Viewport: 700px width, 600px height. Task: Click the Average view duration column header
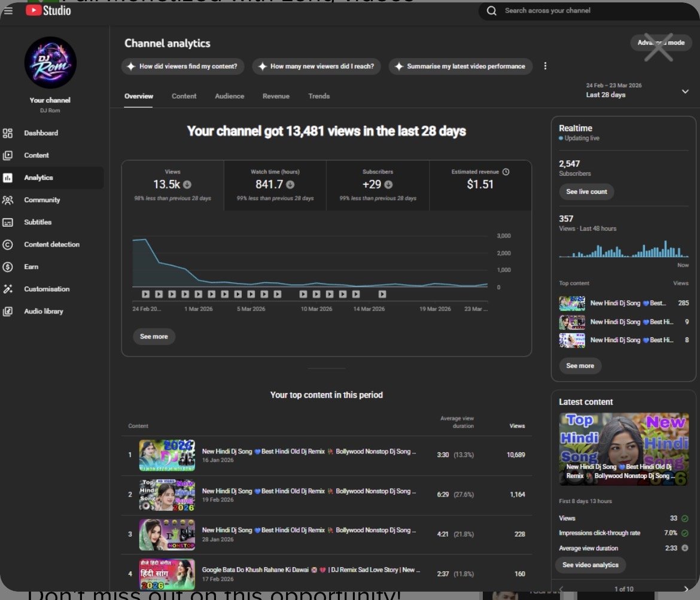pyautogui.click(x=456, y=422)
